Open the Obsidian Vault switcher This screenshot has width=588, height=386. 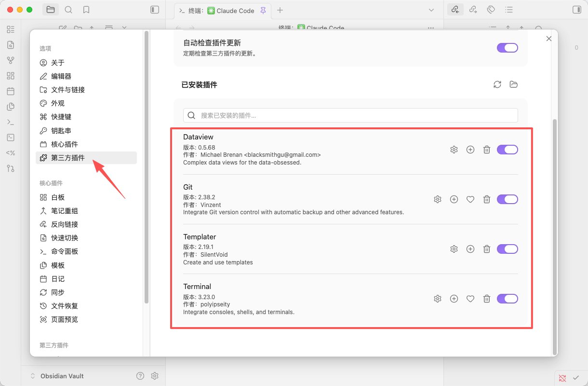point(57,376)
